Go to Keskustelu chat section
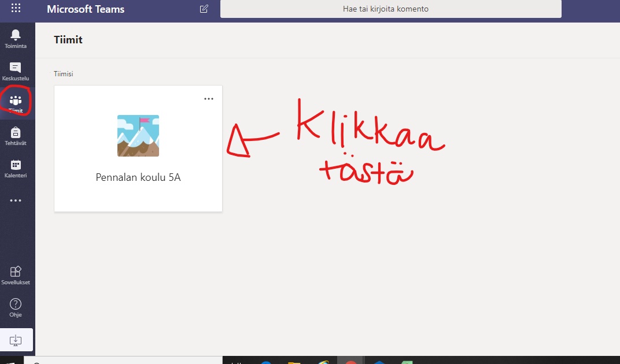Screen dimensions: 620x364 [x=16, y=71]
